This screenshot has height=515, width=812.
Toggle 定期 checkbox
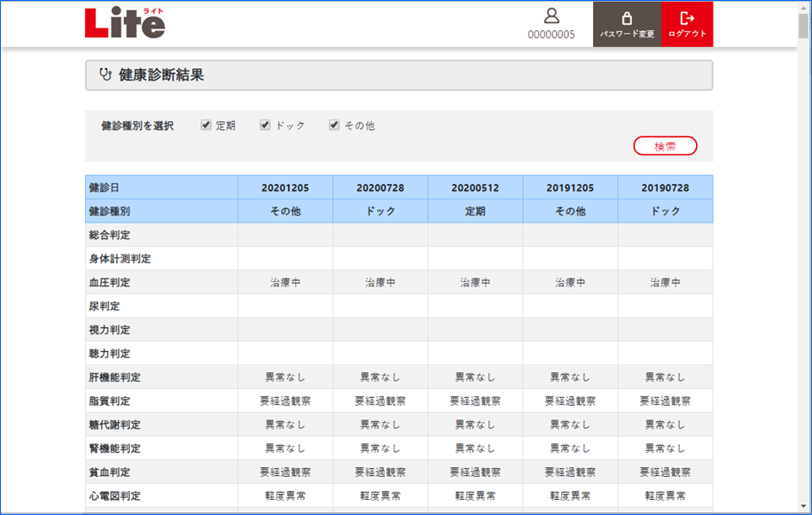coord(207,125)
